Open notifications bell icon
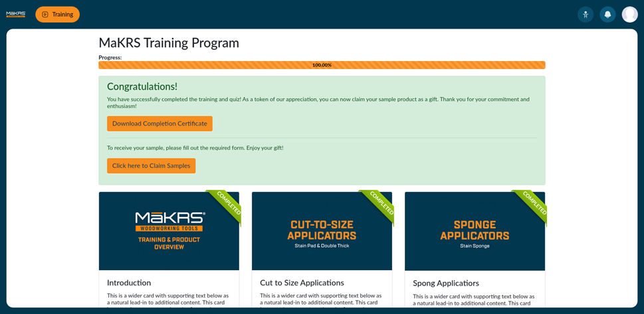Viewport: 644px width, 314px height. (608, 15)
